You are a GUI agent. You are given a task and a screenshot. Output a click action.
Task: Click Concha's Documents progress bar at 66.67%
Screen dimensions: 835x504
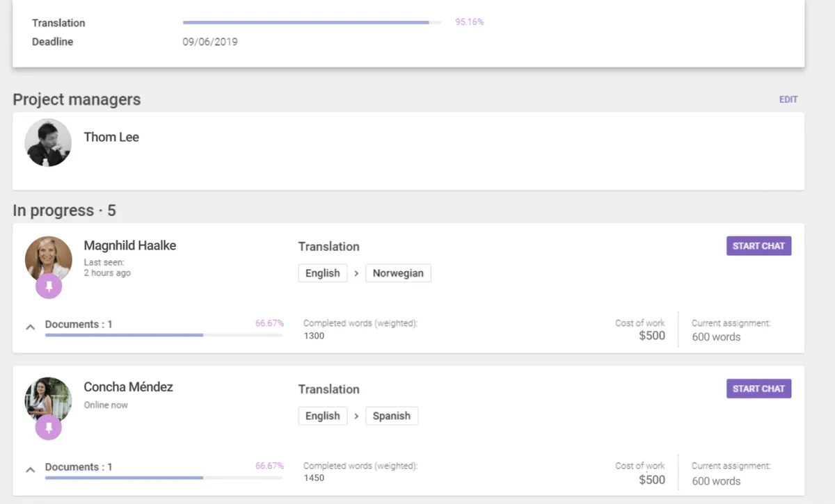coord(164,478)
